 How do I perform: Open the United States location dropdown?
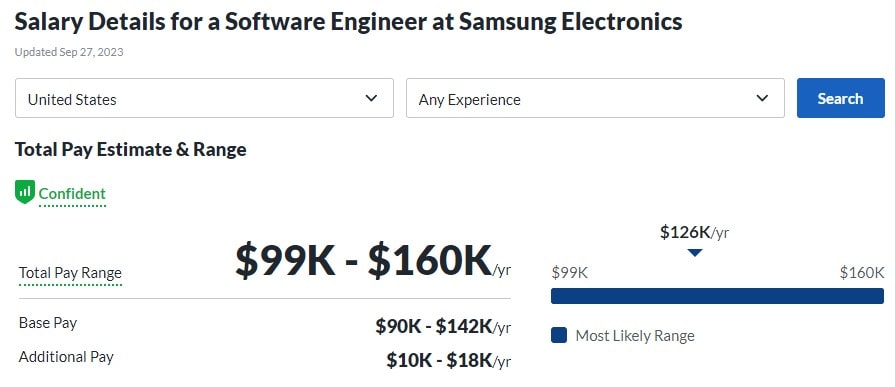[204, 98]
